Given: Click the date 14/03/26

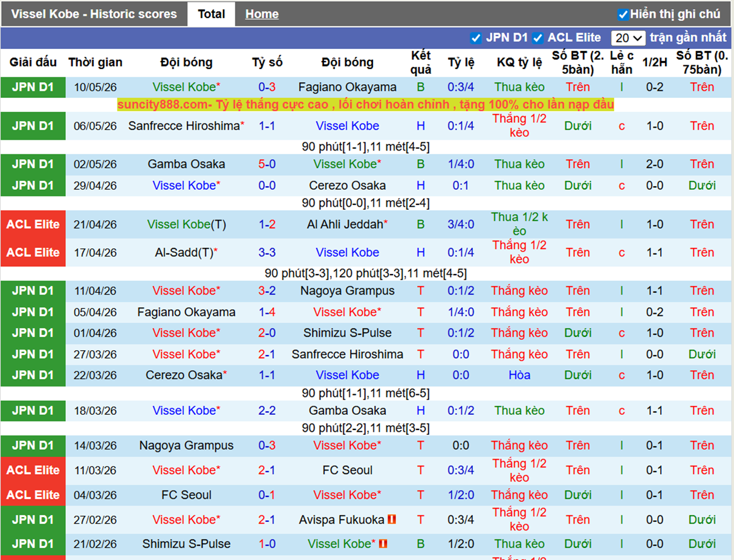Looking at the screenshot, I should pyautogui.click(x=96, y=446).
